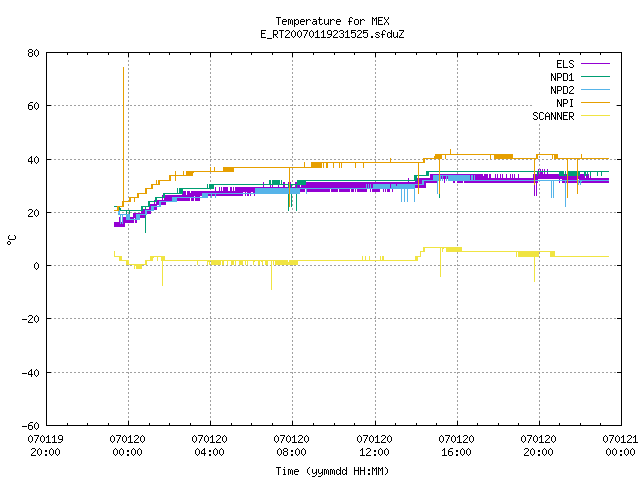Click the x-axis label '070120 12:00'
This screenshot has height=480, width=640.
[374, 446]
